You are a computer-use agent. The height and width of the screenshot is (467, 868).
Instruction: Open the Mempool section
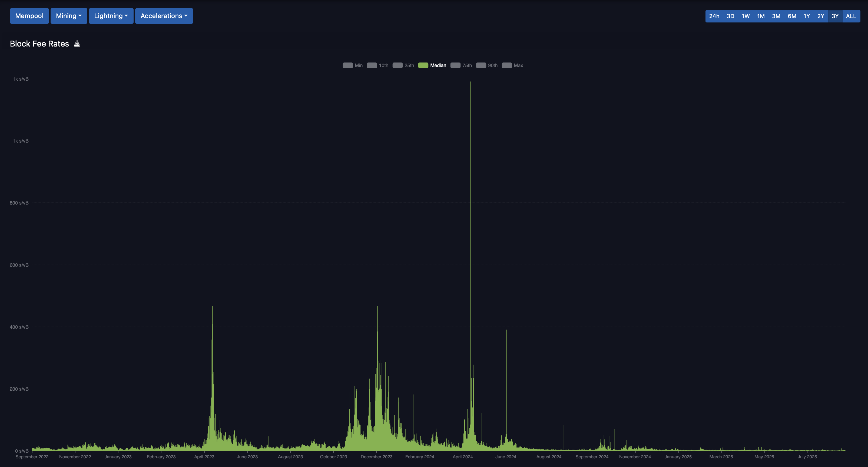pos(29,16)
